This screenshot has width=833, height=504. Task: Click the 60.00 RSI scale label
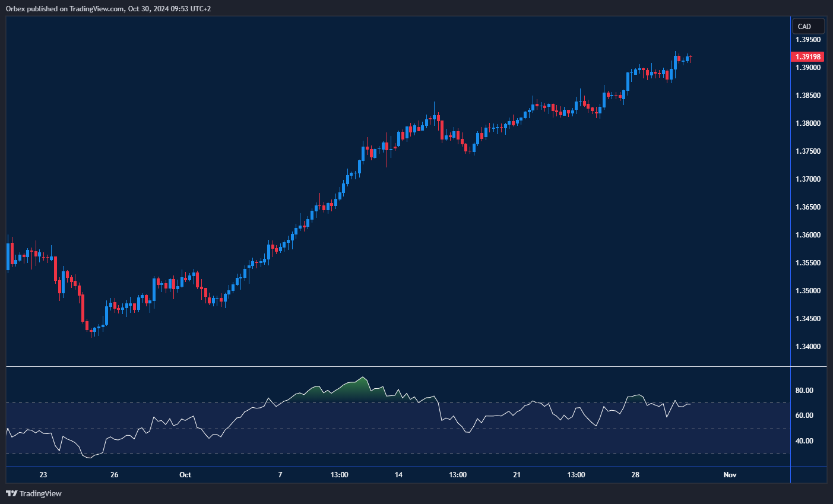coord(805,416)
